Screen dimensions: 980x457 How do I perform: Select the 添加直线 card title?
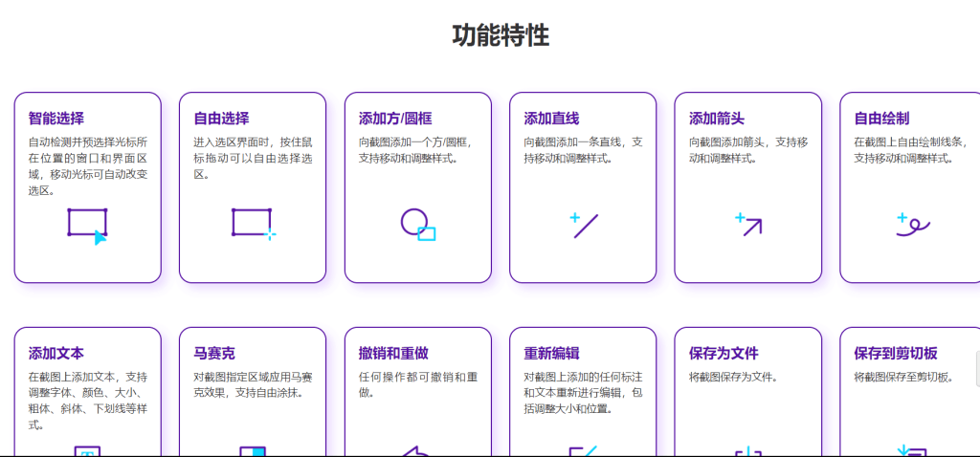tap(551, 119)
